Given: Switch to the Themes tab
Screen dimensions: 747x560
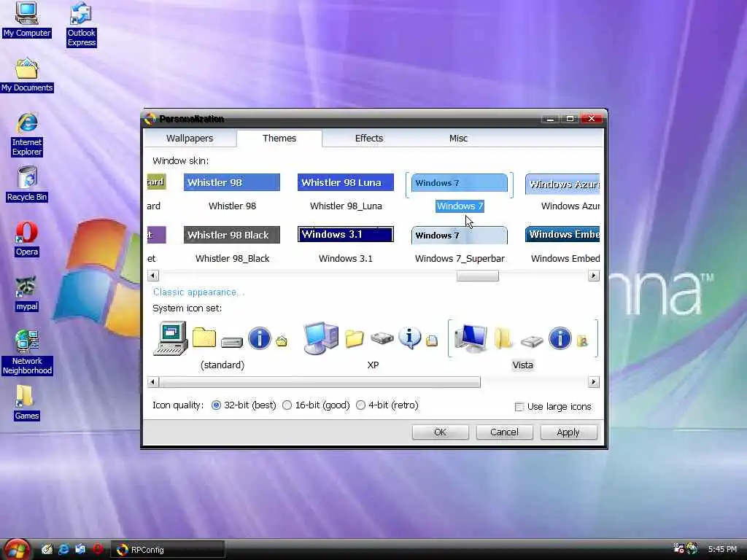Looking at the screenshot, I should [x=279, y=138].
